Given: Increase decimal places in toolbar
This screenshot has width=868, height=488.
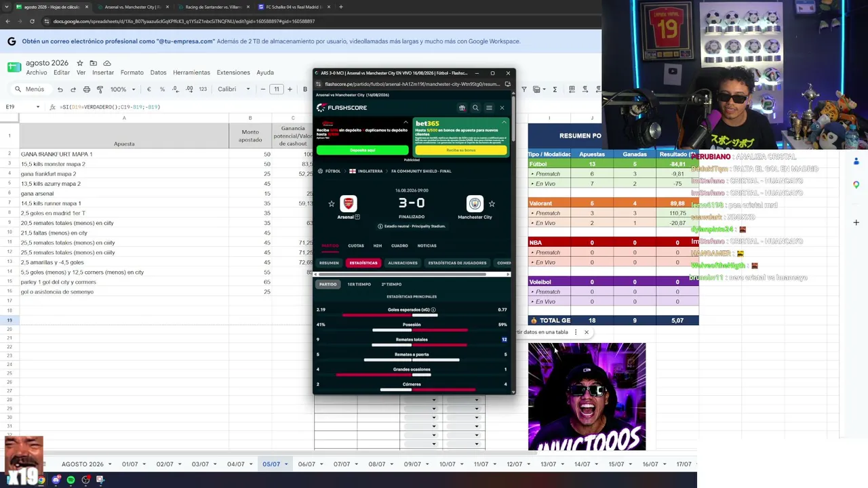Looking at the screenshot, I should (189, 89).
